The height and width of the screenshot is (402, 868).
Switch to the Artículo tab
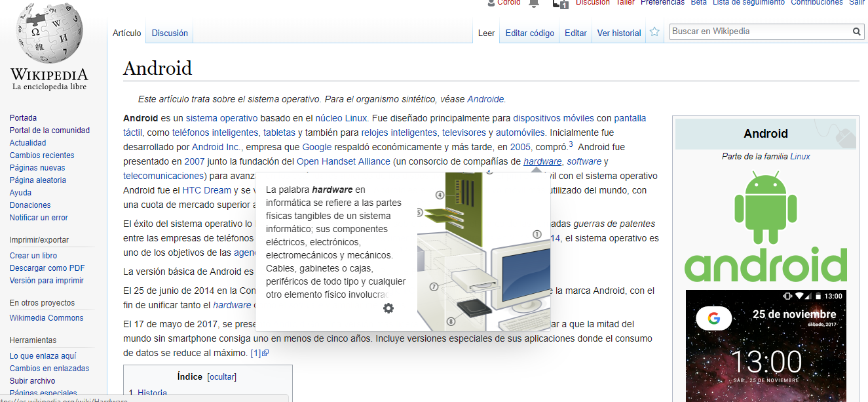126,33
